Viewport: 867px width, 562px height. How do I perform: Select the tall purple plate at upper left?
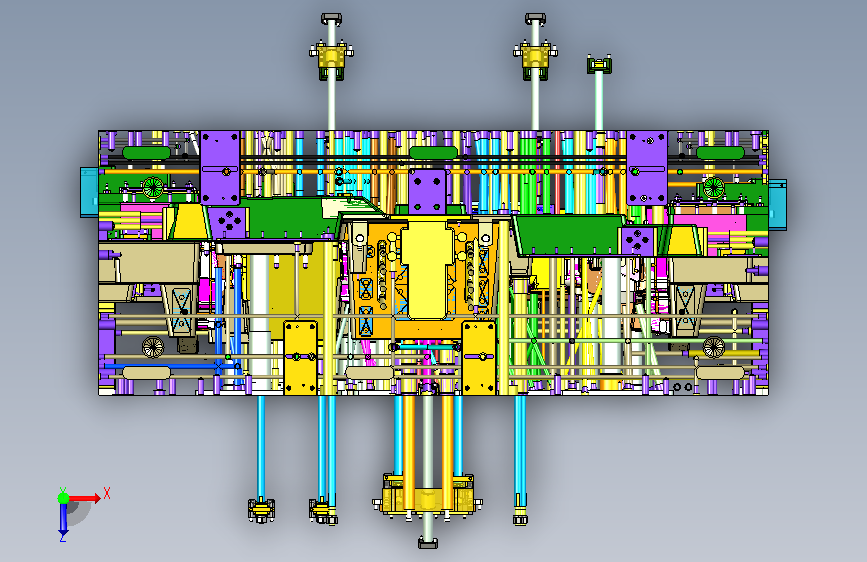coord(220,168)
